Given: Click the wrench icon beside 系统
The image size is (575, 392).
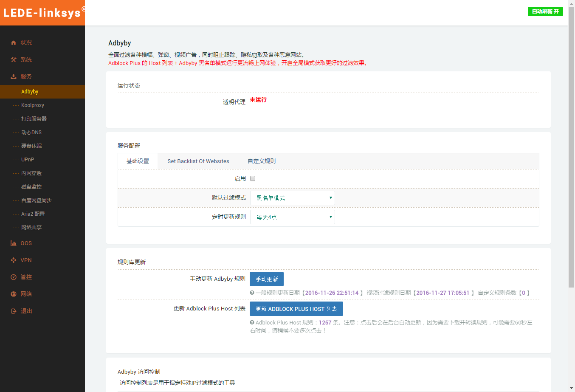Looking at the screenshot, I should click(x=14, y=60).
